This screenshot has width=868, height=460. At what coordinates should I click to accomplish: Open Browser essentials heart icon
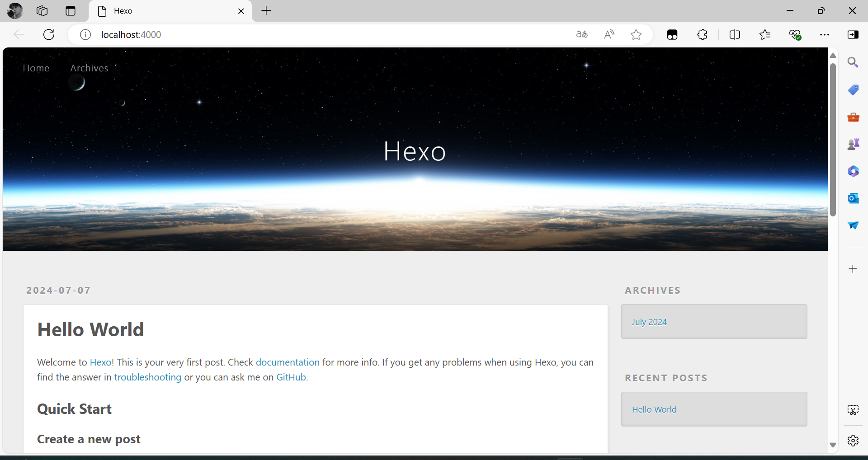(x=795, y=35)
